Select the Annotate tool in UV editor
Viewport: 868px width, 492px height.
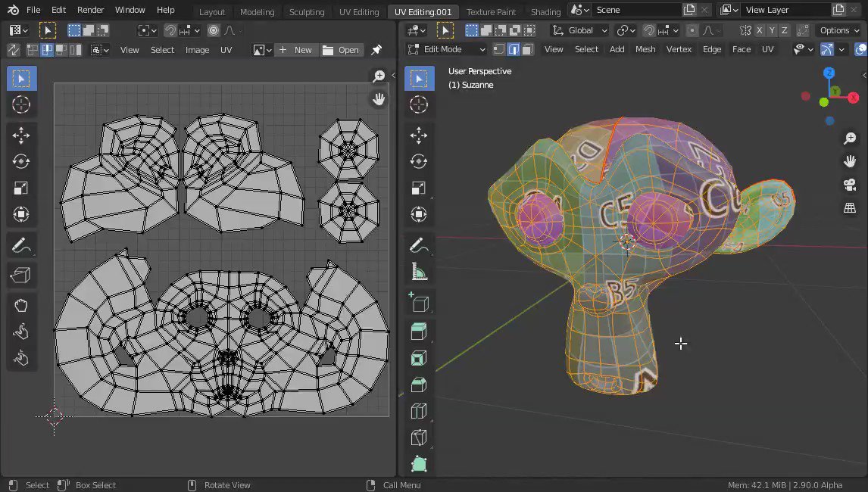(21, 245)
